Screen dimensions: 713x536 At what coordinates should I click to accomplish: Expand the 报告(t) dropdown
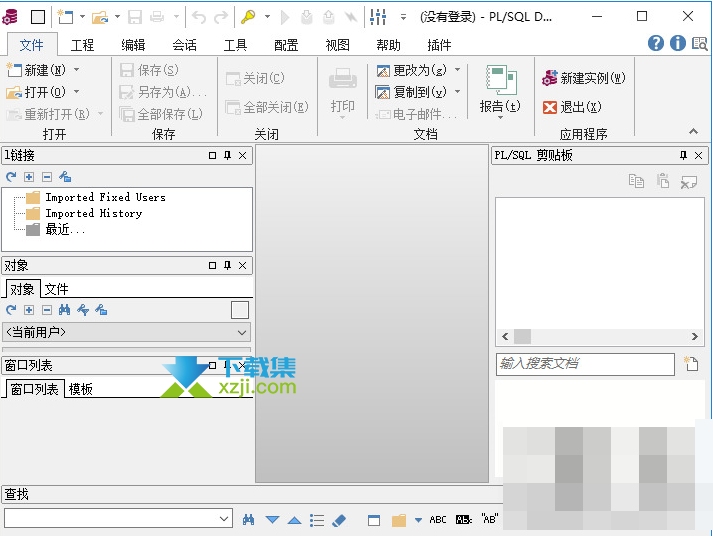point(500,117)
